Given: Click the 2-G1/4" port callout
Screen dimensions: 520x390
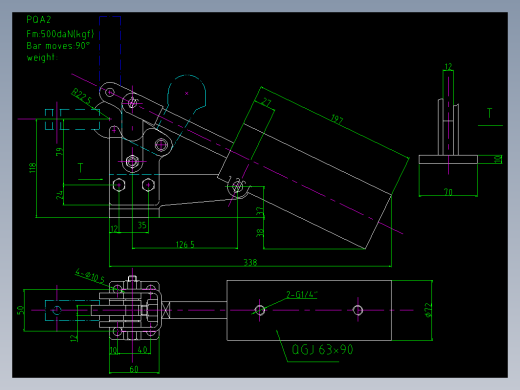Looking at the screenshot, I should (302, 295).
